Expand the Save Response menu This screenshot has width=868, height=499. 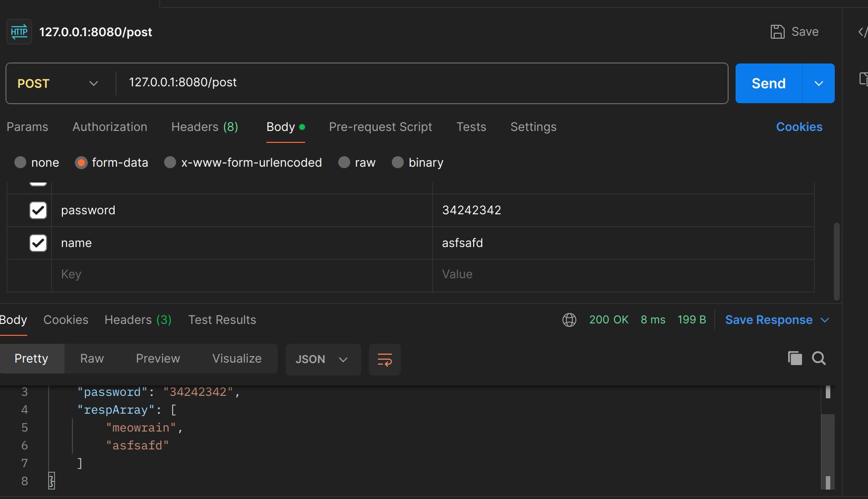coord(825,320)
